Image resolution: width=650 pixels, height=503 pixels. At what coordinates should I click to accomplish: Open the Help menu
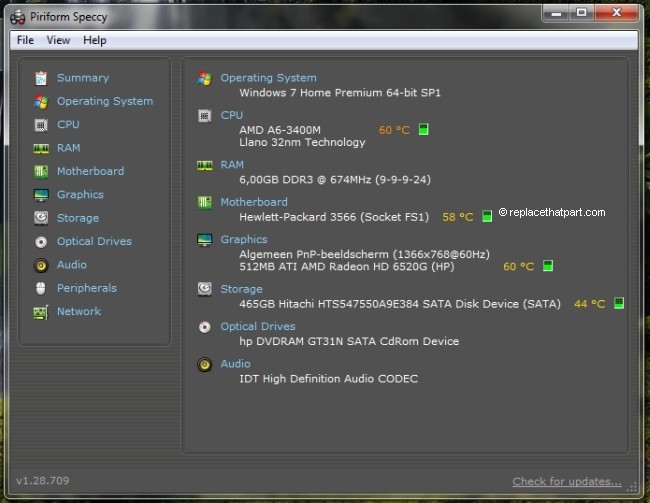point(95,40)
